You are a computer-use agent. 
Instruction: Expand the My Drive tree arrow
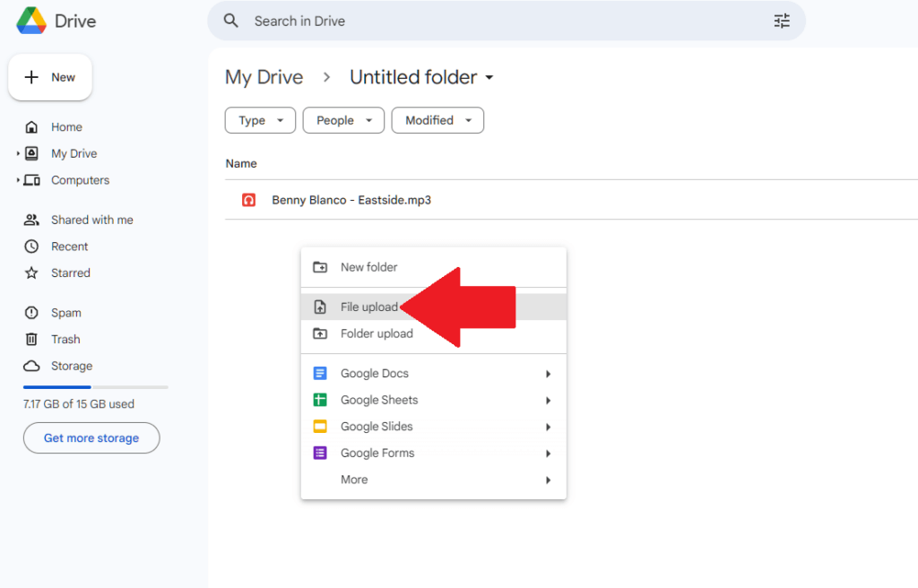18,153
